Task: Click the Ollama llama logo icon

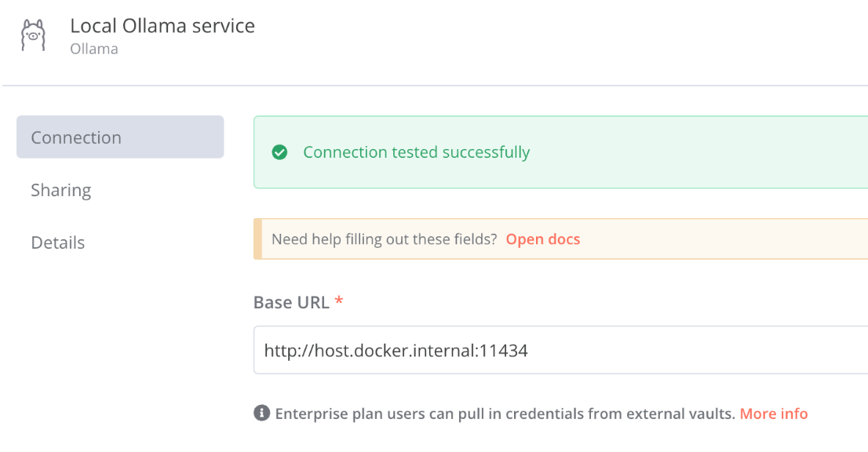Action: [x=33, y=36]
